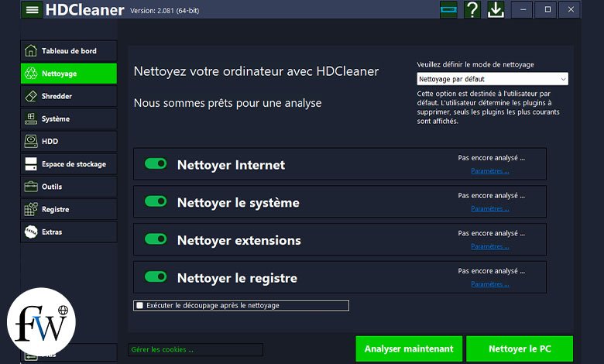The image size is (604, 364).
Task: Click the Nettoyer le PC button
Action: click(x=520, y=349)
